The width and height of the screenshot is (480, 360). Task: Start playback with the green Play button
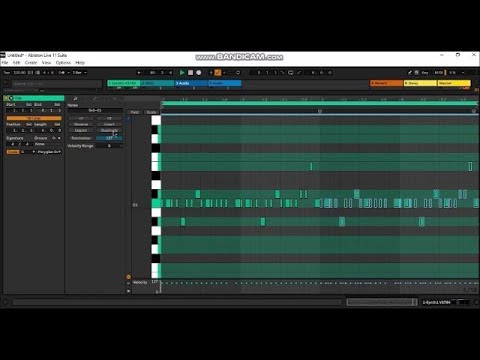pyautogui.click(x=182, y=72)
